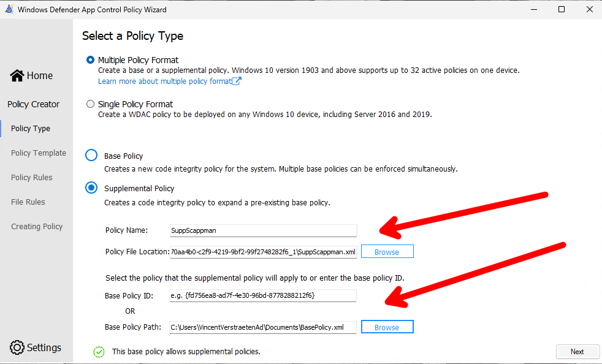Click 'Select the policy that the supplemental policy' text
The height and width of the screenshot is (364, 602).
click(255, 278)
